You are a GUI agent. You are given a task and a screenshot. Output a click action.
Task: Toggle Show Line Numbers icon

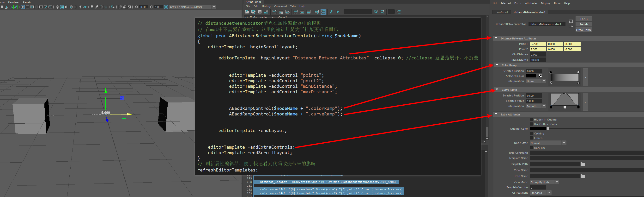click(323, 12)
